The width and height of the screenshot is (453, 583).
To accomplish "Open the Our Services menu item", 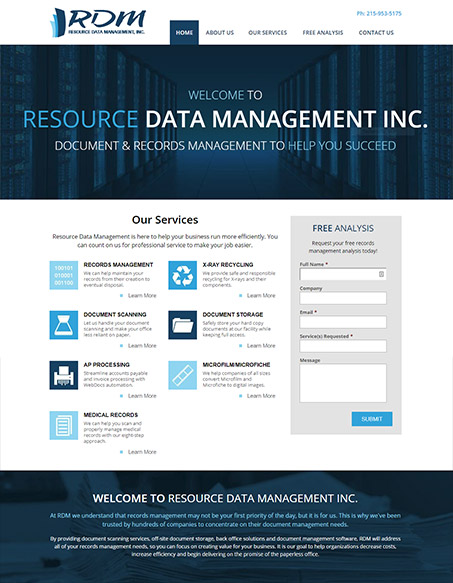I will (268, 33).
